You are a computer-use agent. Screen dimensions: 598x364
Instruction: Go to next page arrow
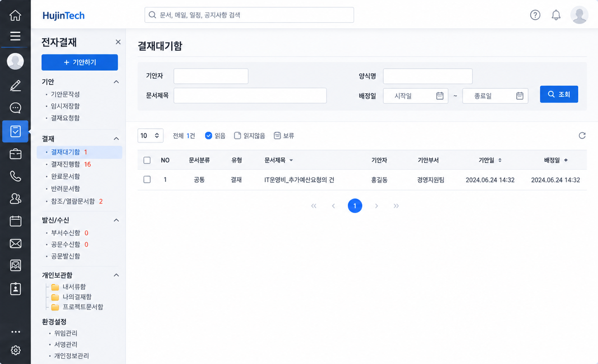(376, 206)
